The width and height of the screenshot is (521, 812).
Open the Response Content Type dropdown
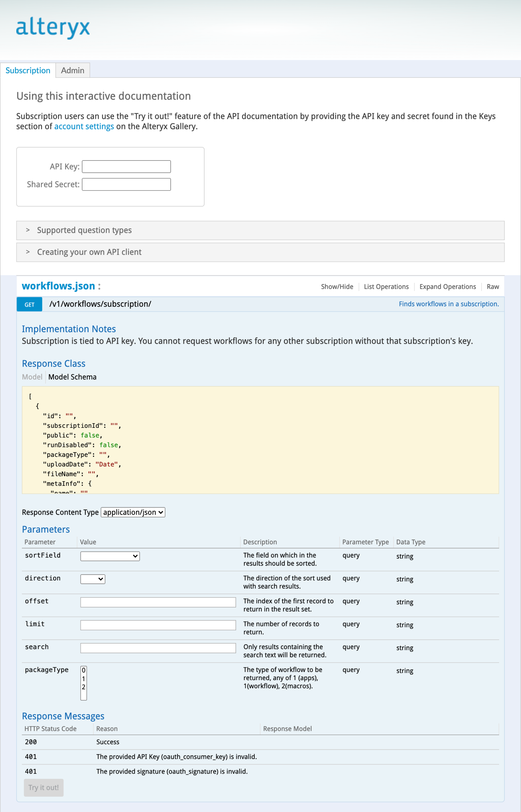[133, 512]
